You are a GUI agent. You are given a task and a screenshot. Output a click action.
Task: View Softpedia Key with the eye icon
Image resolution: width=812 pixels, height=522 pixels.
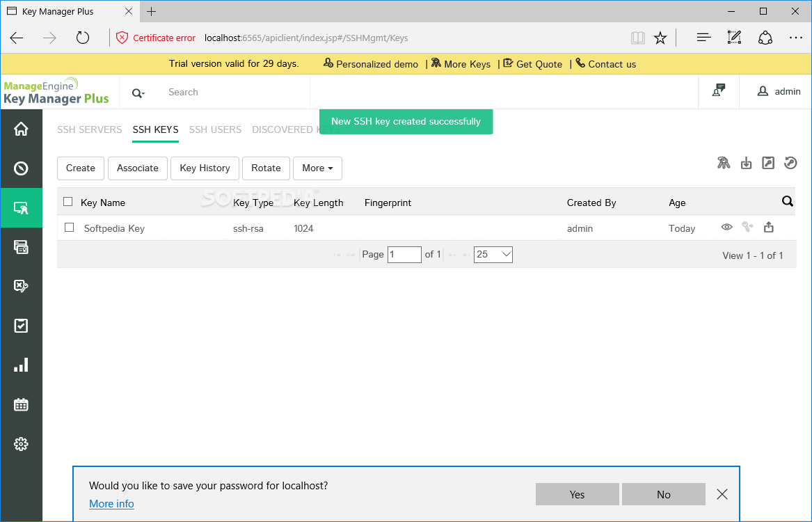[726, 227]
